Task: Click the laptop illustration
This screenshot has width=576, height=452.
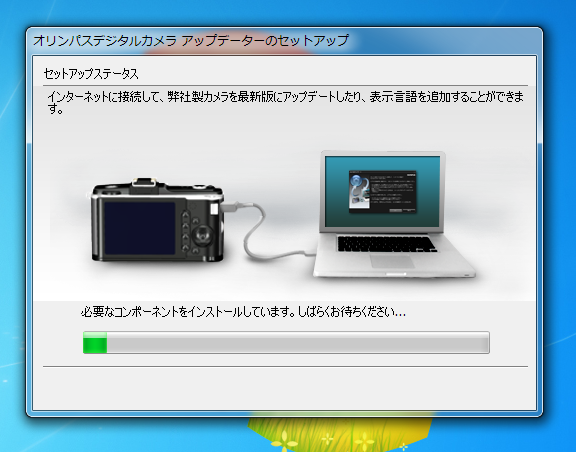Action: 394,214
